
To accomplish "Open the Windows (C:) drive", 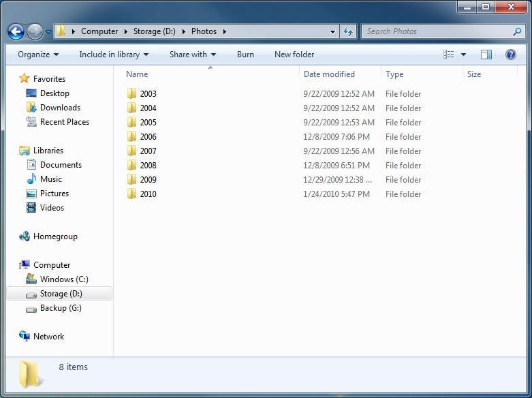I will [64, 279].
